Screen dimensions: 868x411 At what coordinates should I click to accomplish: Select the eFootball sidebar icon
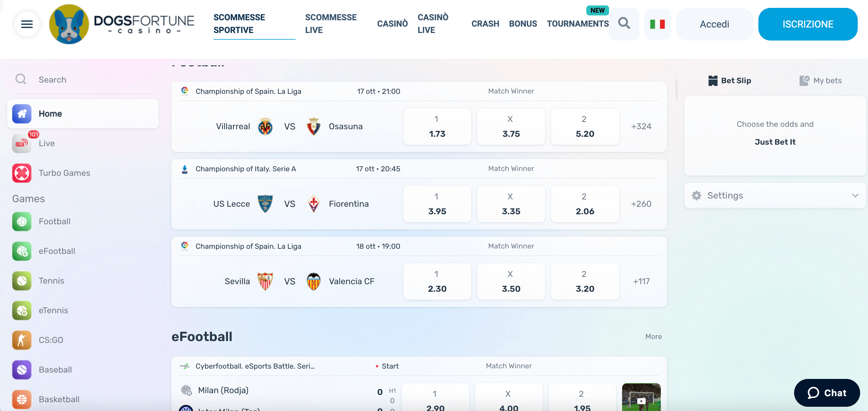coord(22,251)
